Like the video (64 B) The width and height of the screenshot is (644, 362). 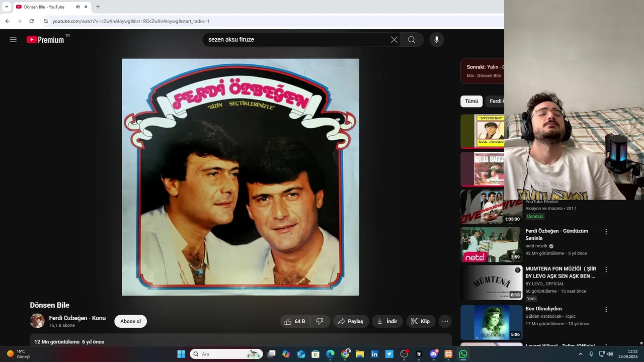coord(295,321)
